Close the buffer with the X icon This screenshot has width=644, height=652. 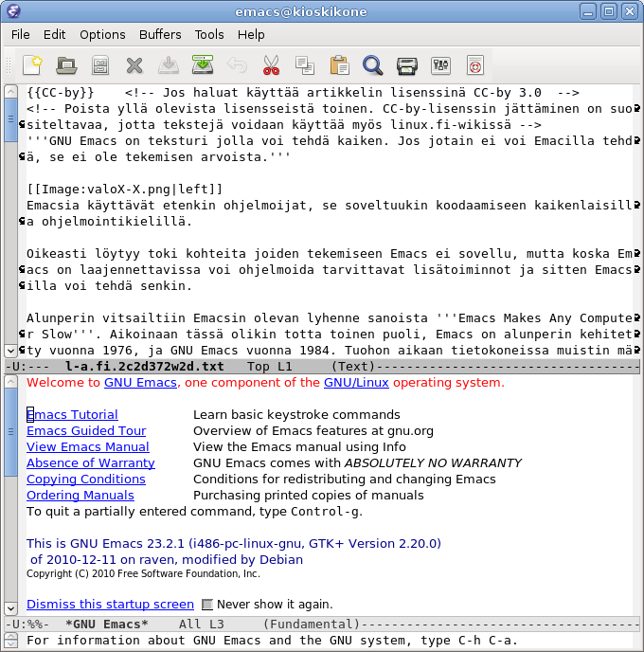[x=134, y=65]
